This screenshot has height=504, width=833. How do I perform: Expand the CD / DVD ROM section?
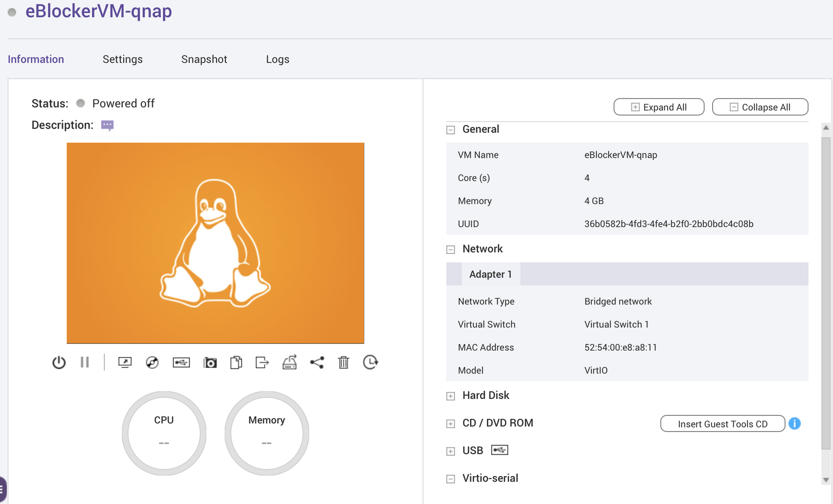pos(451,424)
